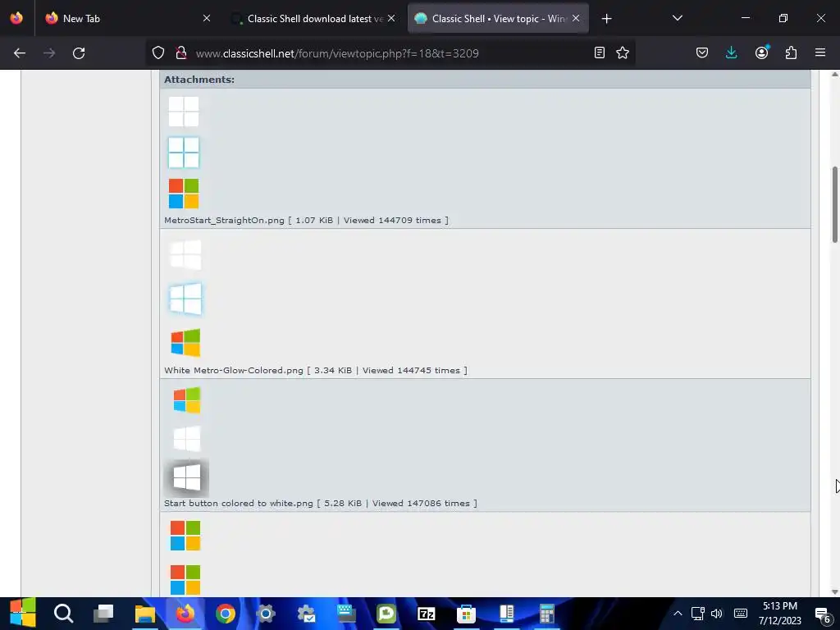
Task: Switch to Classic Shell download tab
Action: [313, 19]
